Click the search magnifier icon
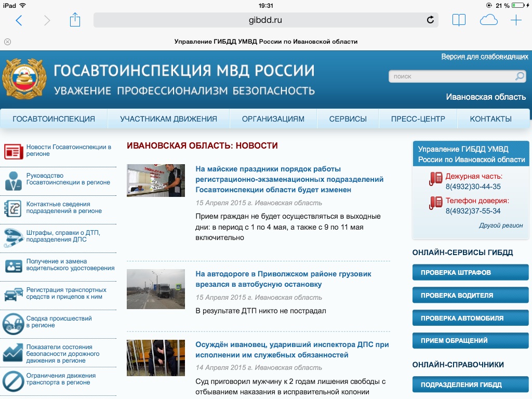The image size is (532, 399). pyautogui.click(x=520, y=76)
